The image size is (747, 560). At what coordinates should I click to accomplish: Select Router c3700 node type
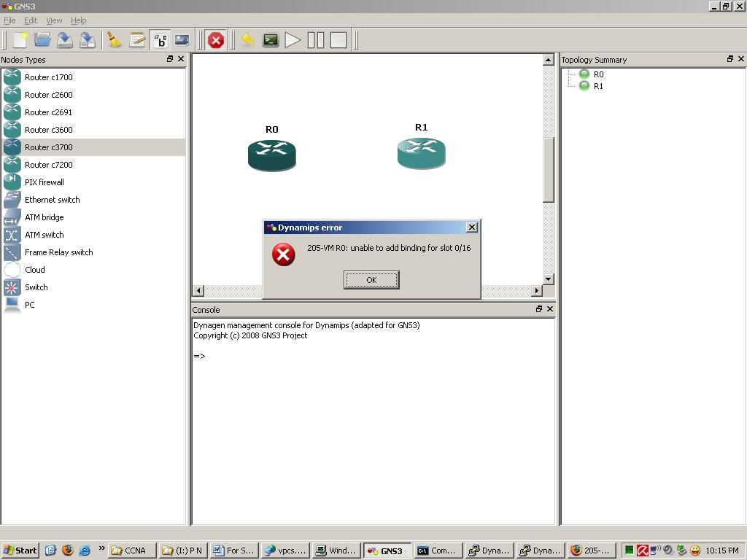tap(93, 147)
